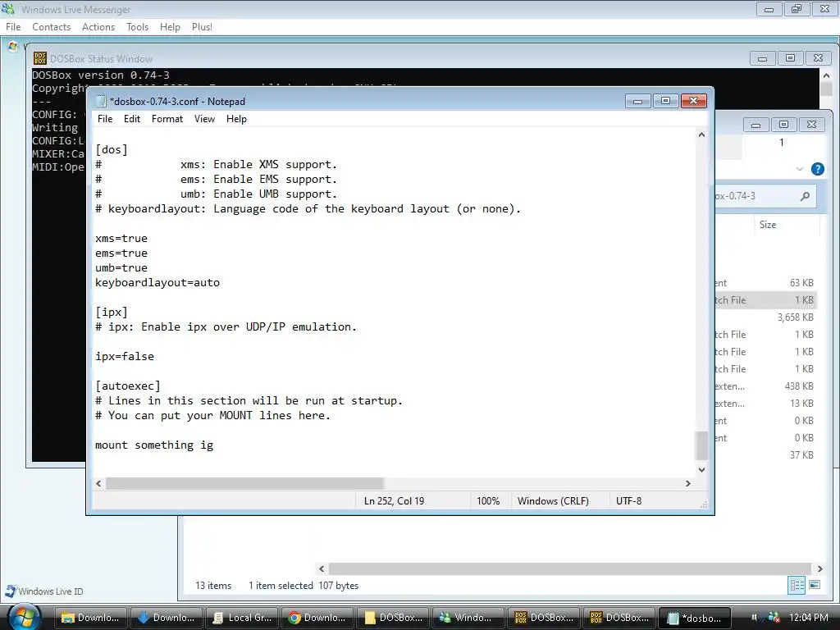This screenshot has height=630, width=840.
Task: Click Notepad vertical scrollbar thumb
Action: [701, 445]
